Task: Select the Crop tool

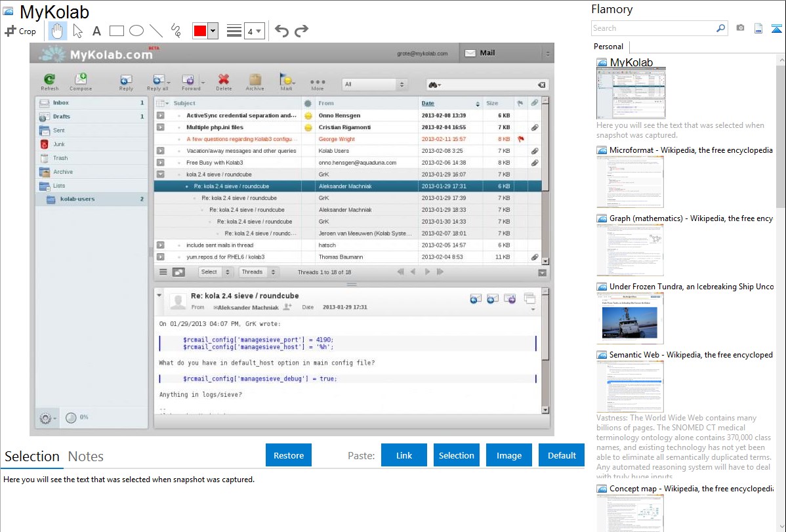Action: [x=20, y=31]
